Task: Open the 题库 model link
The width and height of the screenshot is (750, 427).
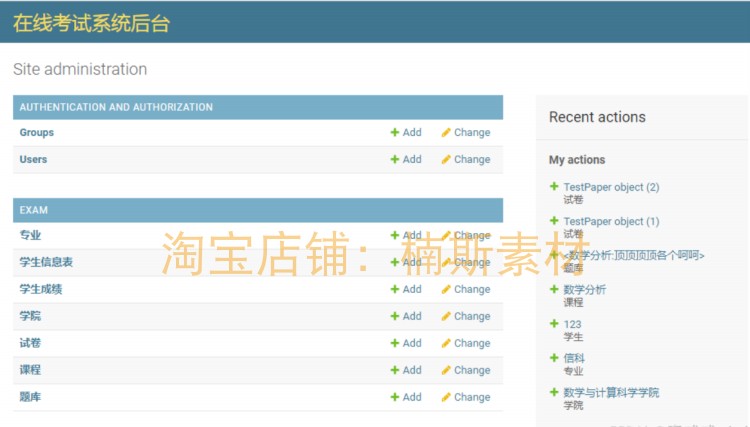Action: tap(30, 397)
